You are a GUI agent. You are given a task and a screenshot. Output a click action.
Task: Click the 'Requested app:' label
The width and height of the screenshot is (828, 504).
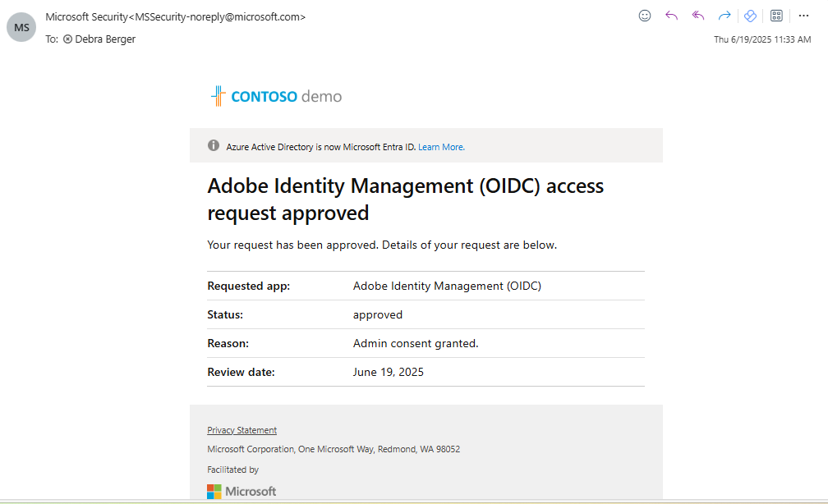(x=249, y=286)
